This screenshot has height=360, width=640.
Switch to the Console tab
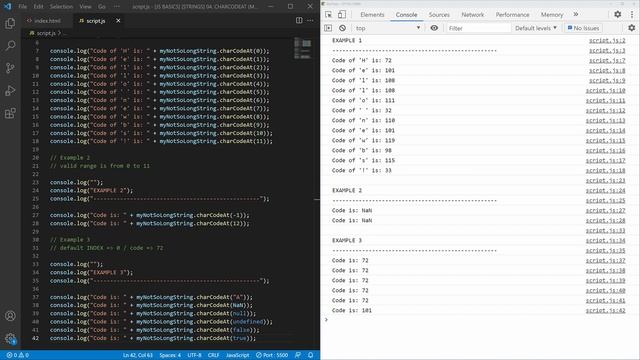click(x=407, y=14)
